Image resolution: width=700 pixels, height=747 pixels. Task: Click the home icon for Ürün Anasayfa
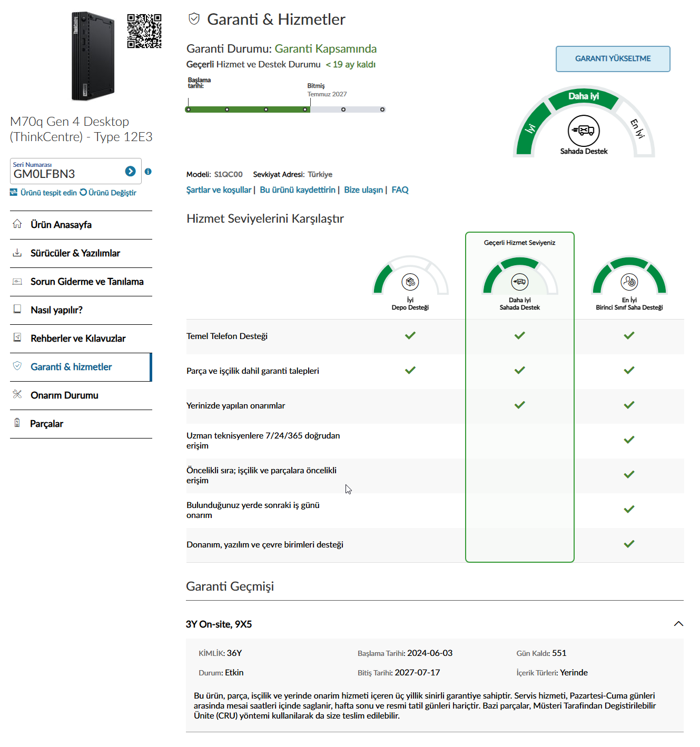click(17, 224)
